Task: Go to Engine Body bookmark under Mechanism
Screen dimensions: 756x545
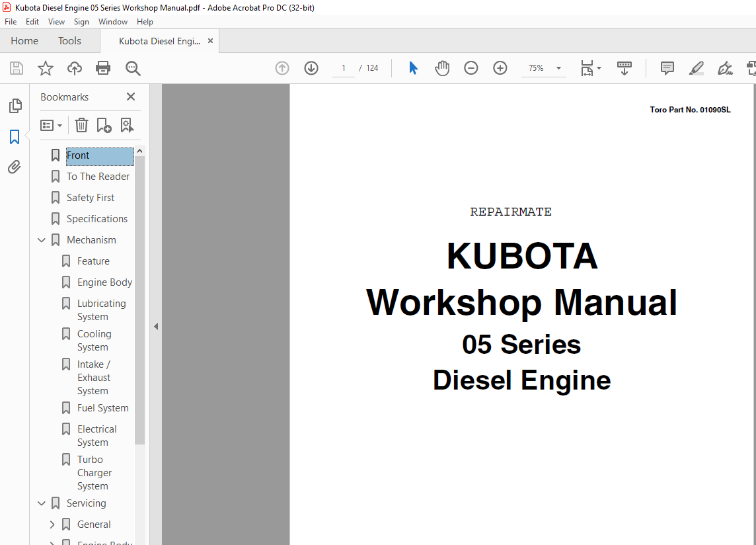Action: pos(104,282)
